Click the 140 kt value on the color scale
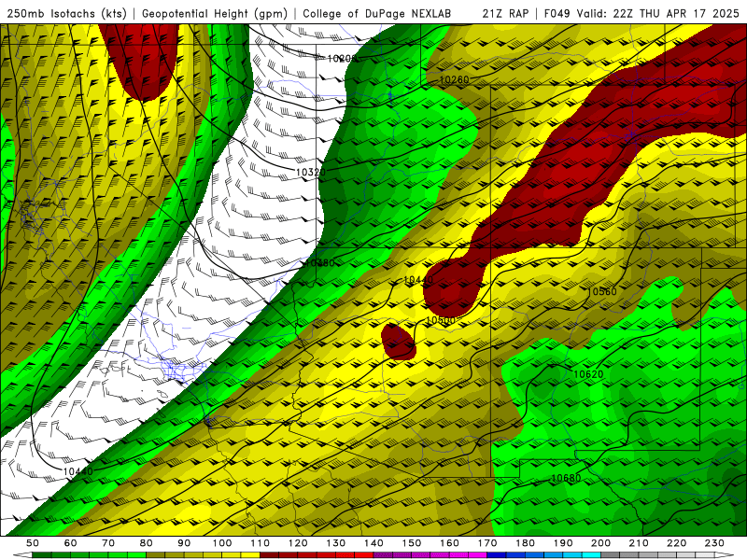747x560 pixels. pyautogui.click(x=373, y=543)
